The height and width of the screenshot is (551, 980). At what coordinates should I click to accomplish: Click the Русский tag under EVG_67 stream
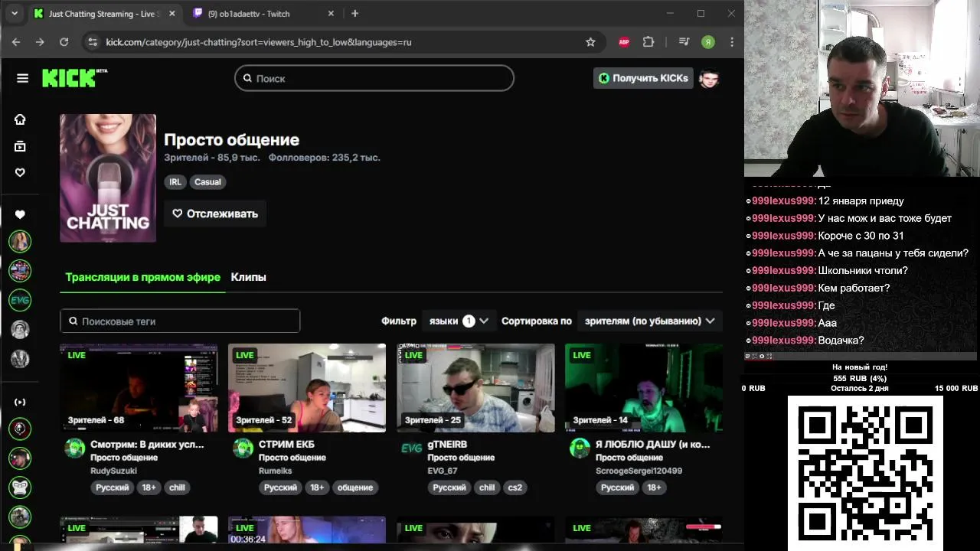pos(449,487)
